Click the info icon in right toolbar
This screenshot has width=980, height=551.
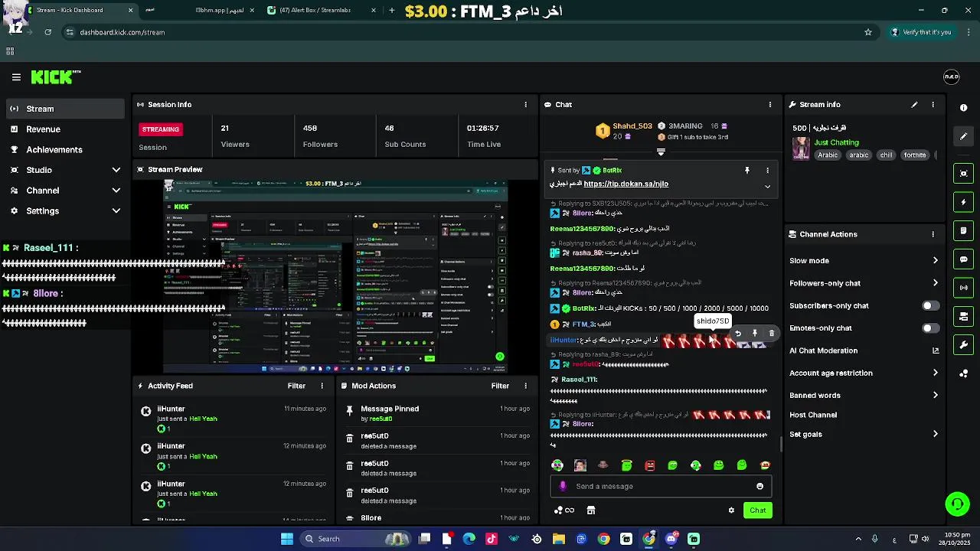(x=964, y=108)
